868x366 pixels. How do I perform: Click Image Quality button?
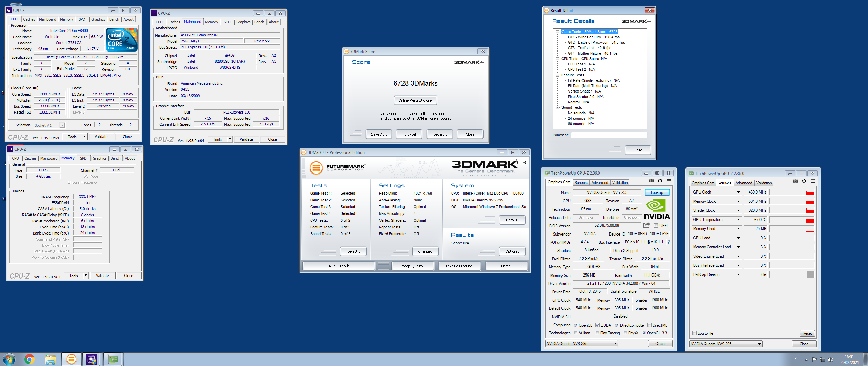pos(413,266)
